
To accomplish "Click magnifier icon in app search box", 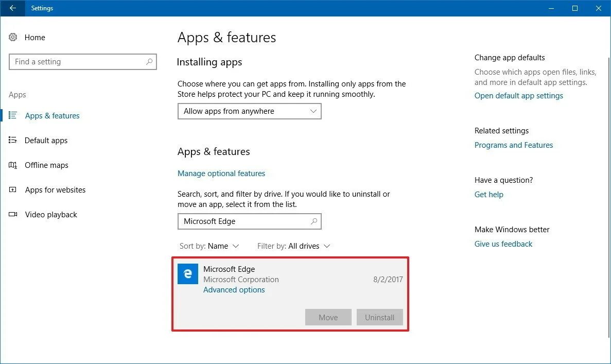I will click(x=313, y=221).
